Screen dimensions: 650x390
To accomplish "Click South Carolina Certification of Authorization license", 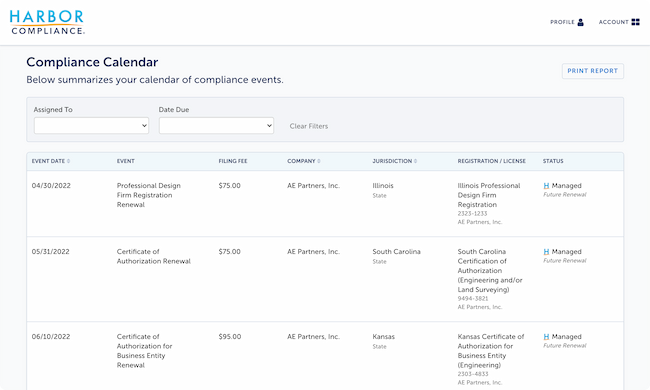I will [490, 271].
